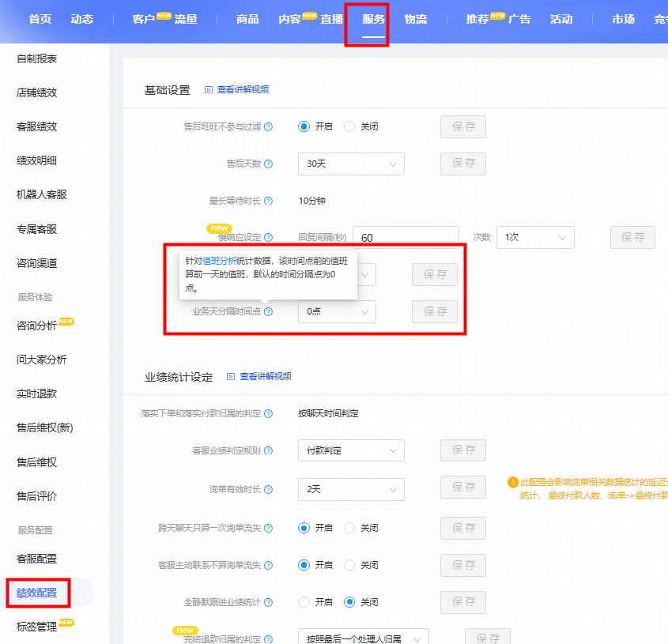
Task: Open the 客服业绩判定规则 付款判定 dropdown
Action: 351,450
